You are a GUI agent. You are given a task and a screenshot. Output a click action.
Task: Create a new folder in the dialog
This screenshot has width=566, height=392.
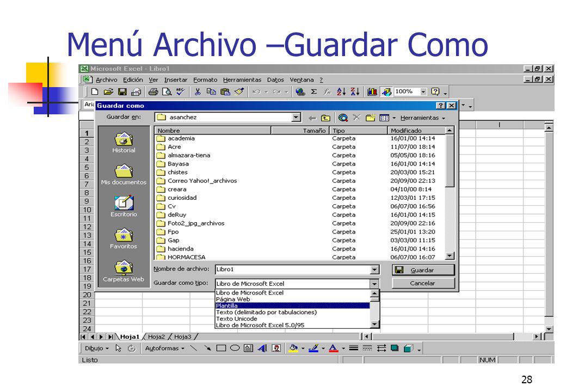coord(371,118)
